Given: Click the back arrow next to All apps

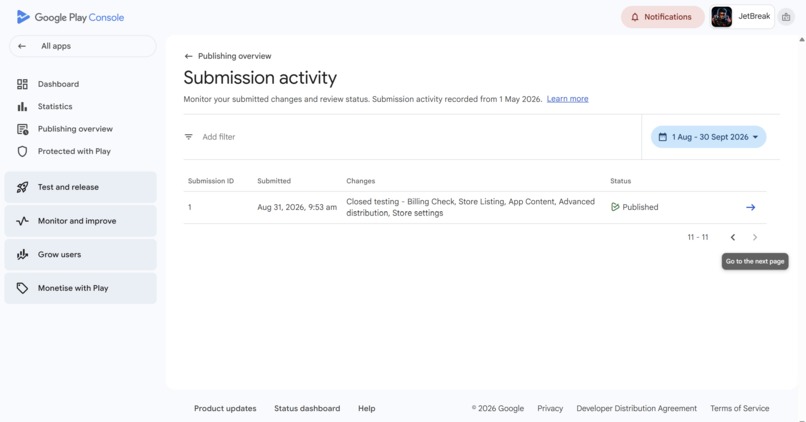Looking at the screenshot, I should pos(22,46).
